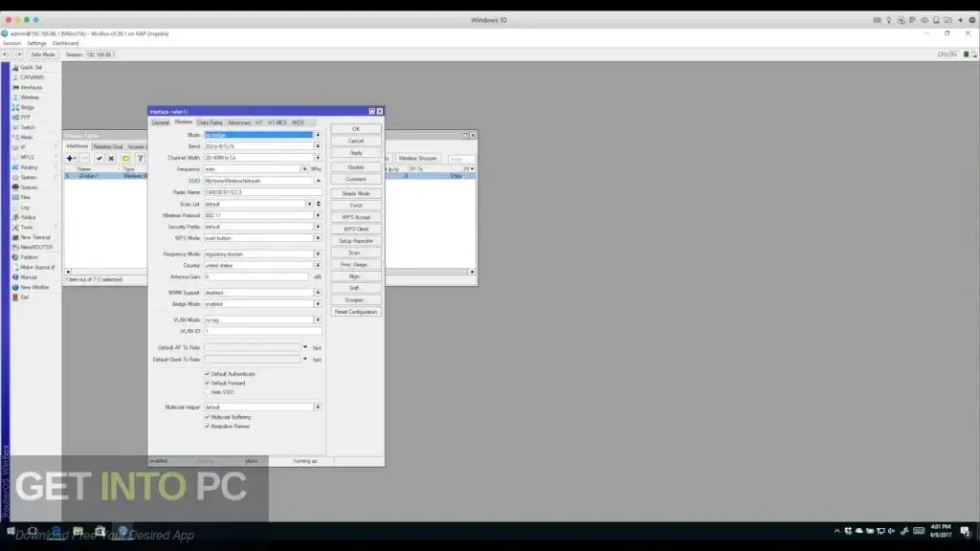Open the Settings menu
Screen dimensions: 980x551
pyautogui.click(x=36, y=43)
